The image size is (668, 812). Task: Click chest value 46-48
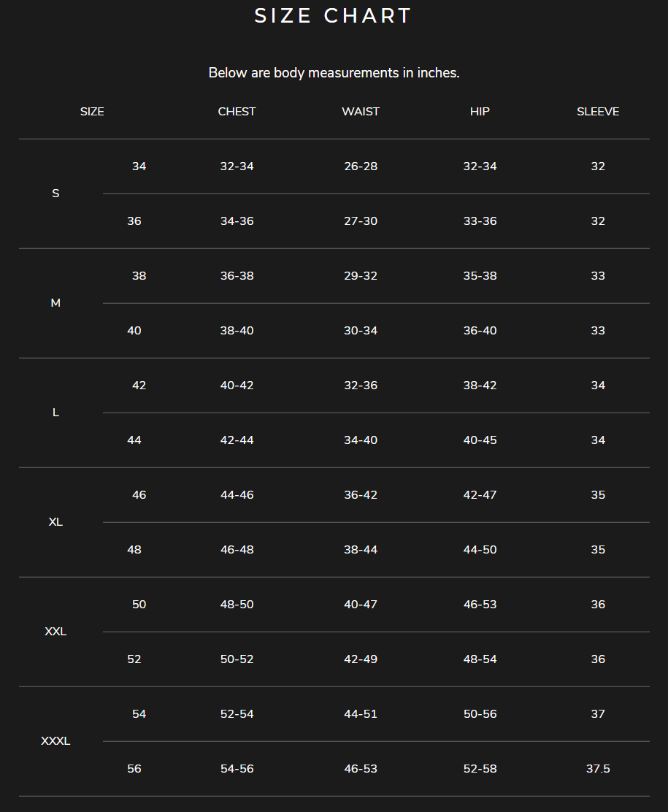[237, 550]
